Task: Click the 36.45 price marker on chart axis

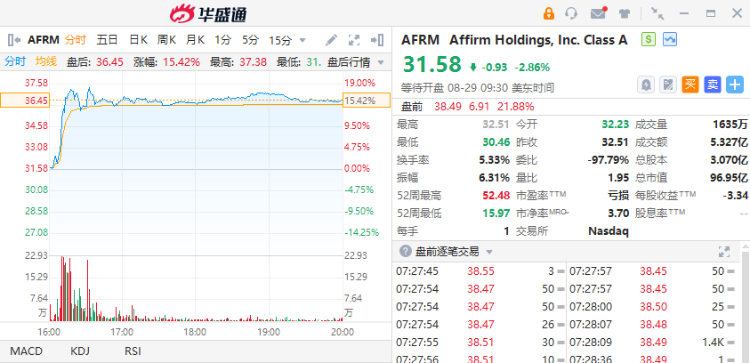Action: click(x=25, y=100)
